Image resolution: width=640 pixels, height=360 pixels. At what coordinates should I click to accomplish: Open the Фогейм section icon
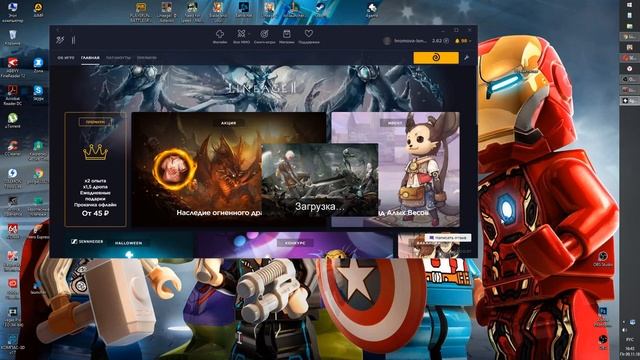(220, 36)
